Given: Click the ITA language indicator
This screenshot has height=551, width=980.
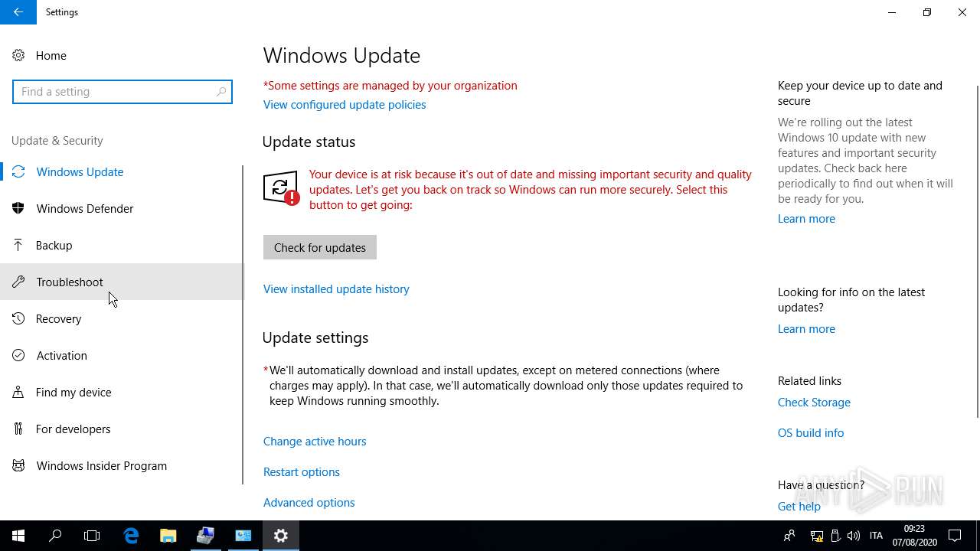Looking at the screenshot, I should pyautogui.click(x=877, y=536).
